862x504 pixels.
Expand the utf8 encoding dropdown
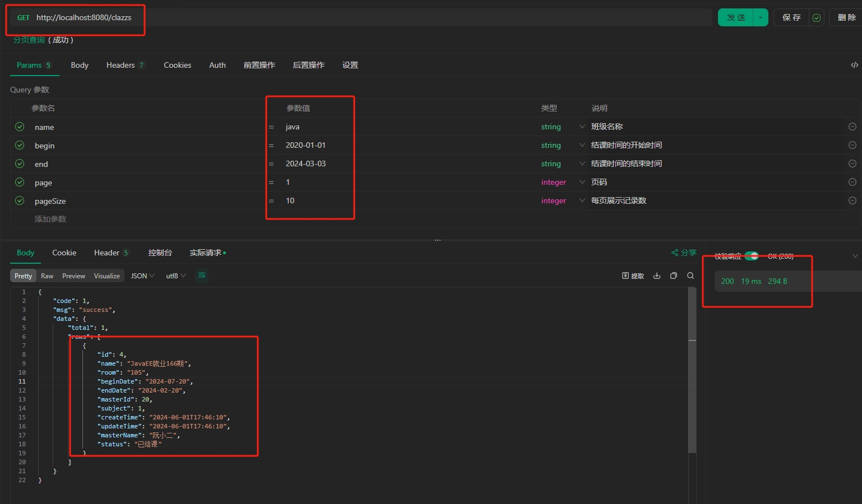175,276
